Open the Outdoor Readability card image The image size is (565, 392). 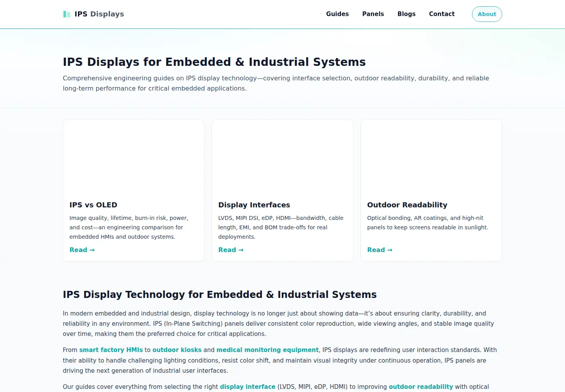click(x=431, y=157)
